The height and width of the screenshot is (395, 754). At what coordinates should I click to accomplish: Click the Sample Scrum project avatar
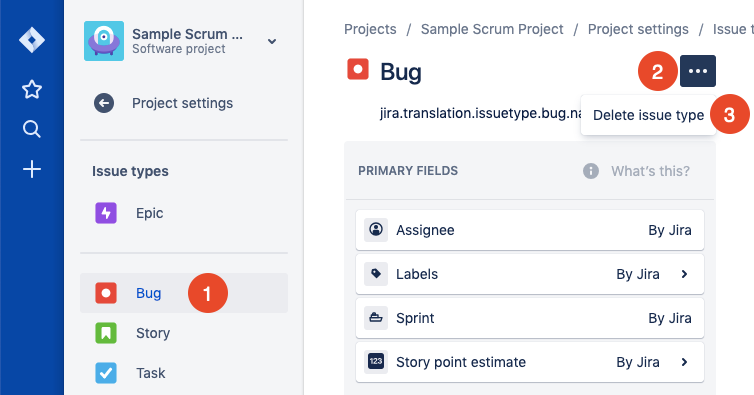tap(104, 41)
